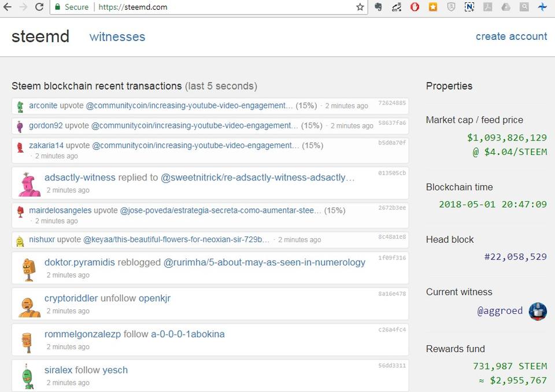Open the yesch profile followed by siralex
Screen dimensions: 555x392
[115, 370]
